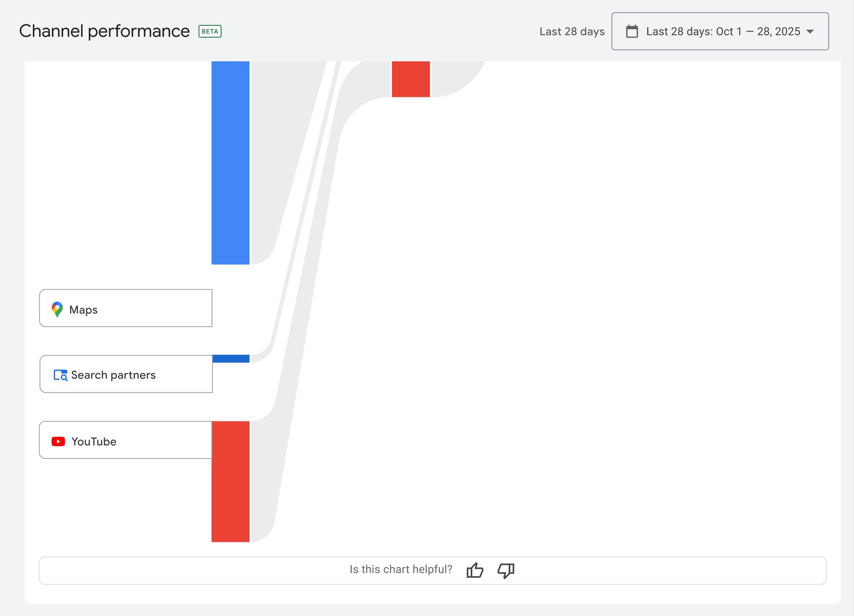Viewport: 854px width, 616px height.
Task: Click the large red YouTube bar segment
Action: pos(231,481)
